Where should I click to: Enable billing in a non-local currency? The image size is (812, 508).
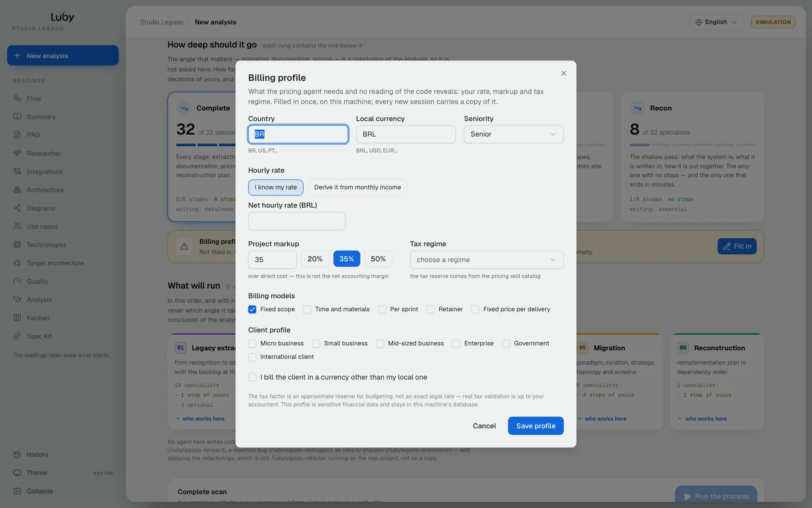[x=252, y=377]
